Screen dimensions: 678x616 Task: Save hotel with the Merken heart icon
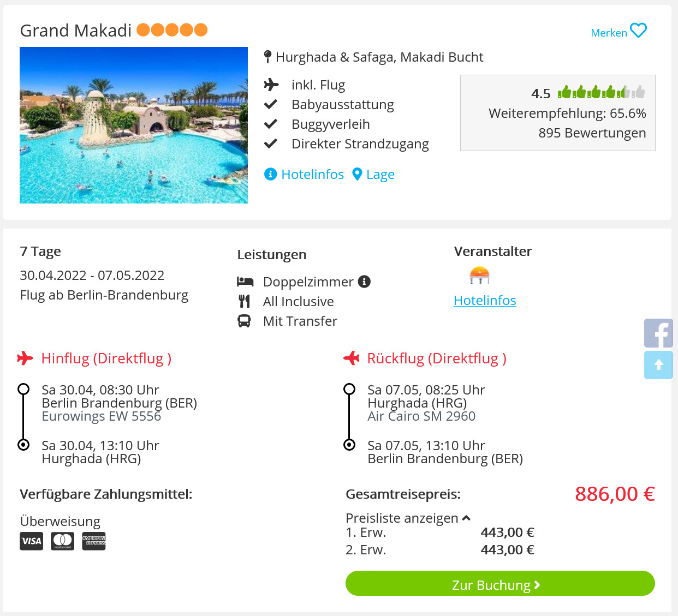coord(638,31)
